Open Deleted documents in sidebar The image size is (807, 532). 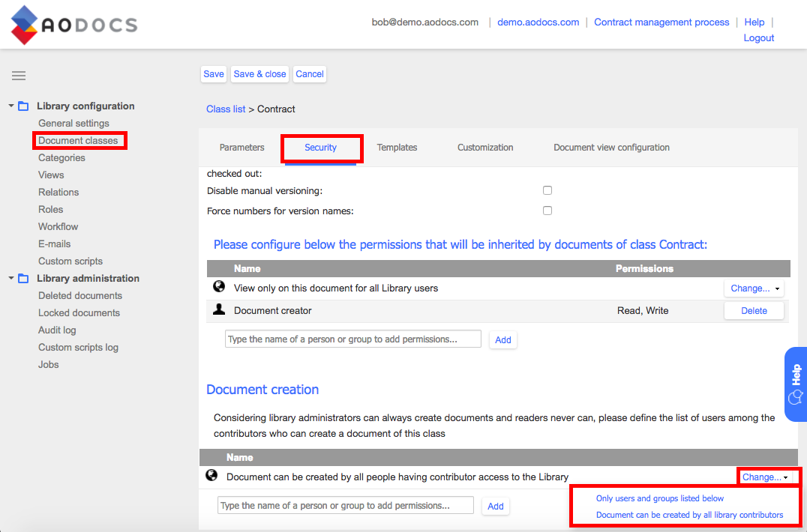[80, 295]
